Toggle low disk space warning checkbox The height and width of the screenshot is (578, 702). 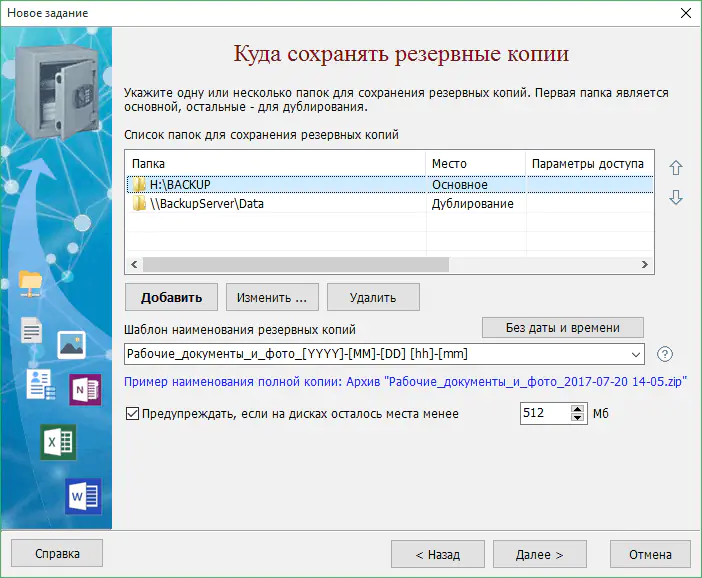pos(133,413)
